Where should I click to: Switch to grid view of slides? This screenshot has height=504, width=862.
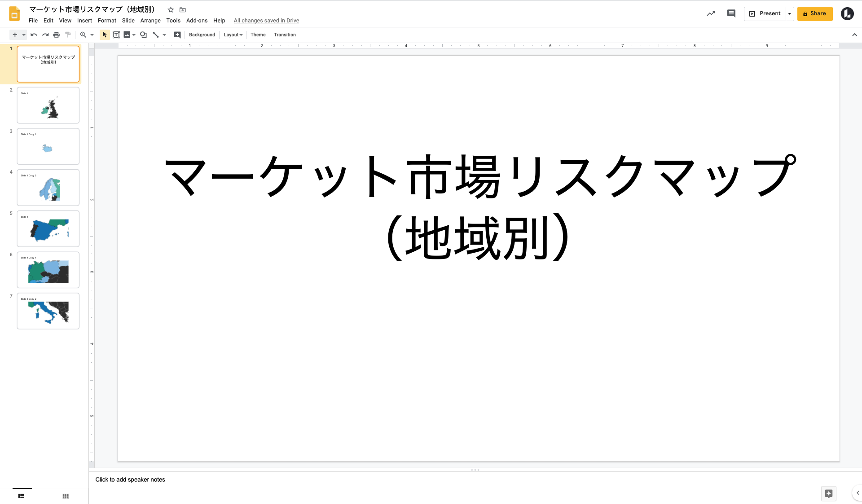(x=65, y=496)
